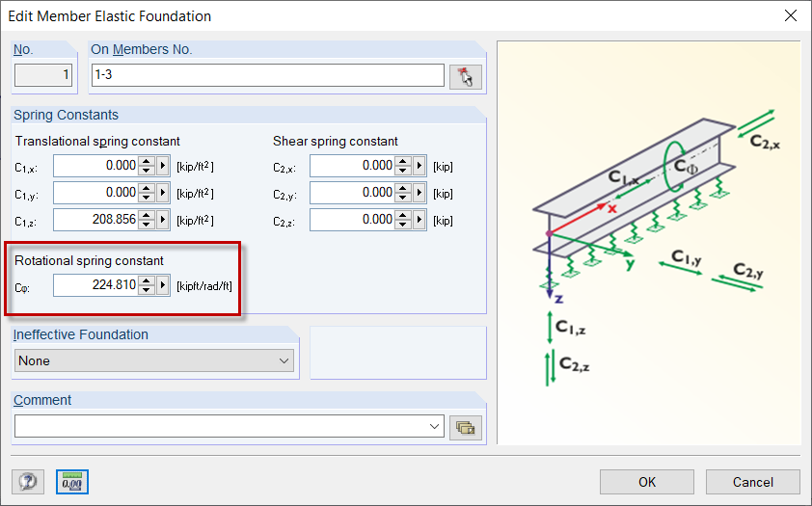Decrease the C1,x value with the down spinner
Image resolution: width=812 pixels, height=506 pixels.
(147, 172)
